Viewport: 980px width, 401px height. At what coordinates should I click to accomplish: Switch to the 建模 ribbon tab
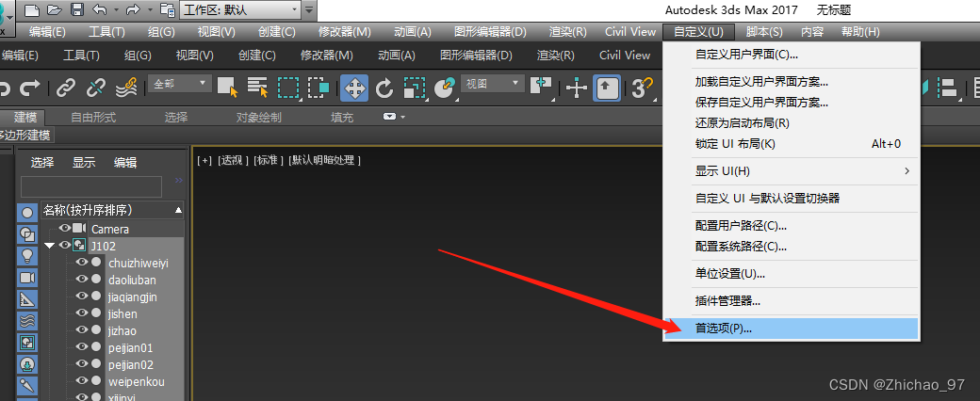click(x=25, y=117)
